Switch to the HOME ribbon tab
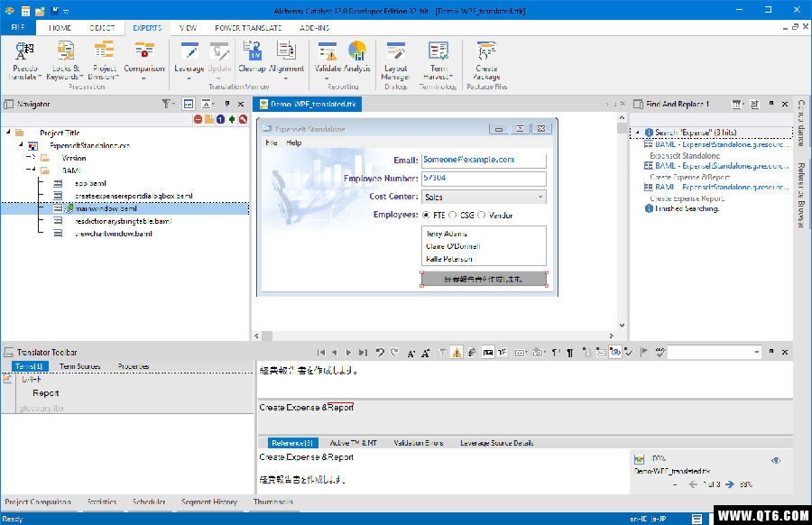 click(x=60, y=28)
